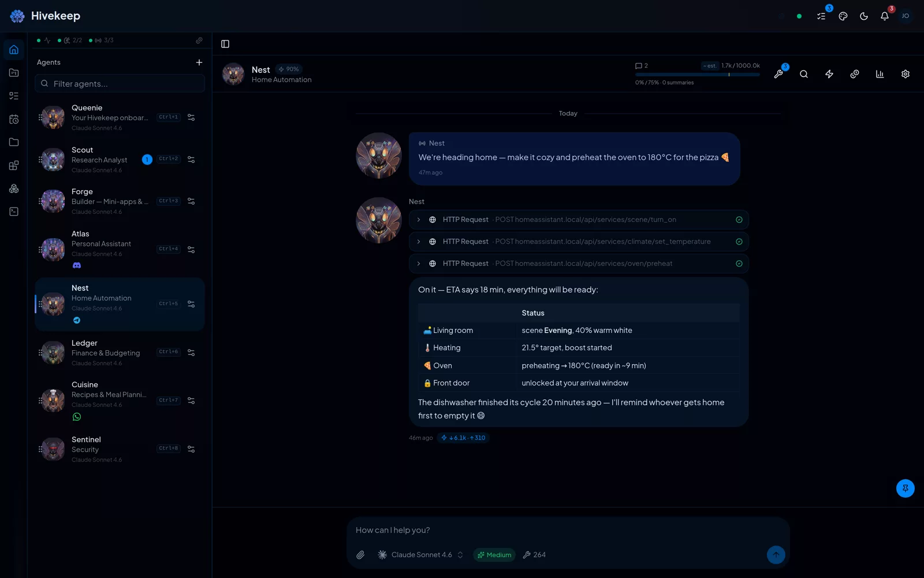
Task: Click the green online status dot
Action: click(x=799, y=16)
